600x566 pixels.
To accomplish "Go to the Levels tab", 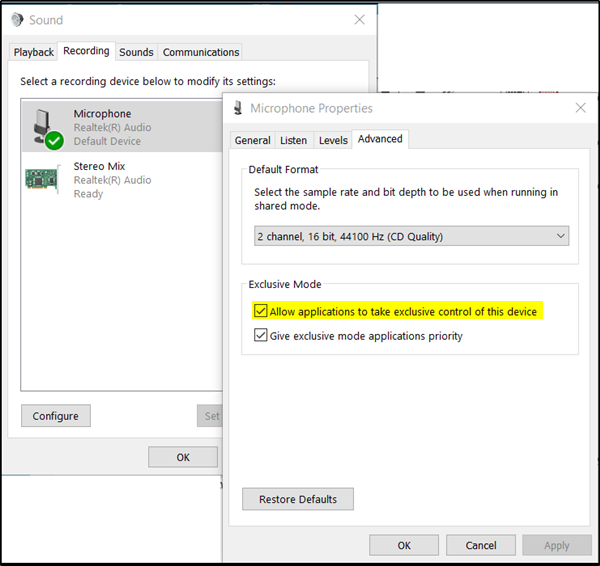I will (x=333, y=140).
